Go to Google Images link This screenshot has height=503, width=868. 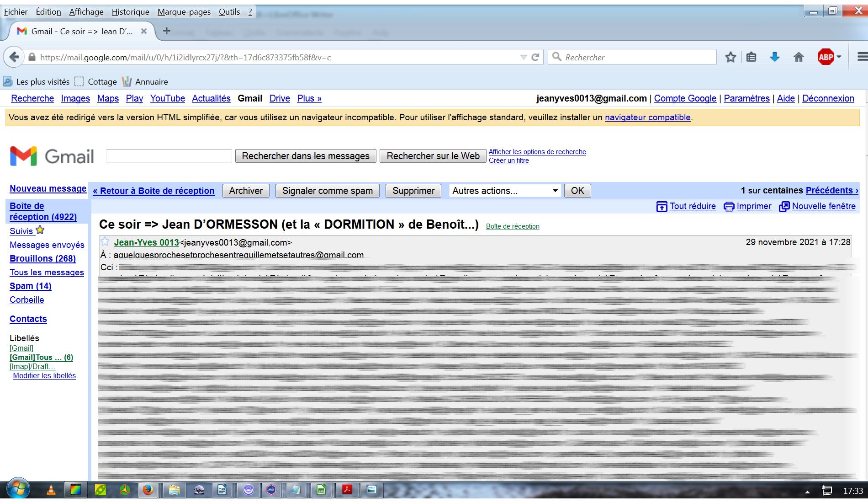[75, 98]
